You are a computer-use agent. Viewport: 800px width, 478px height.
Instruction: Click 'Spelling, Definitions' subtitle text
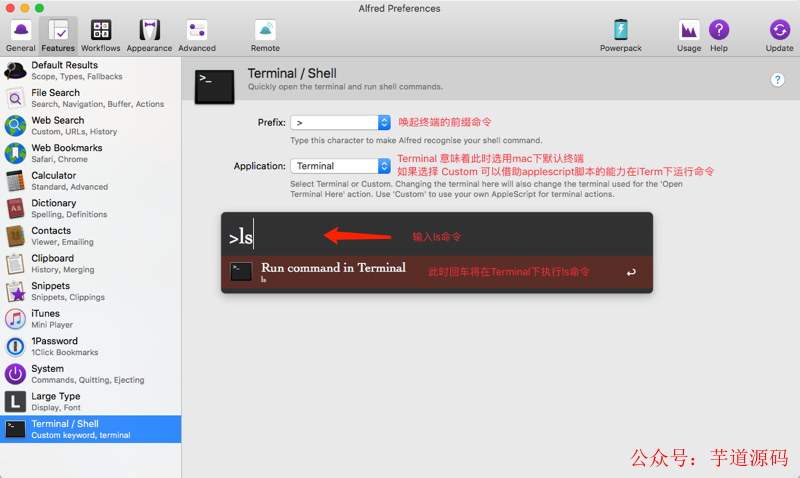69,214
